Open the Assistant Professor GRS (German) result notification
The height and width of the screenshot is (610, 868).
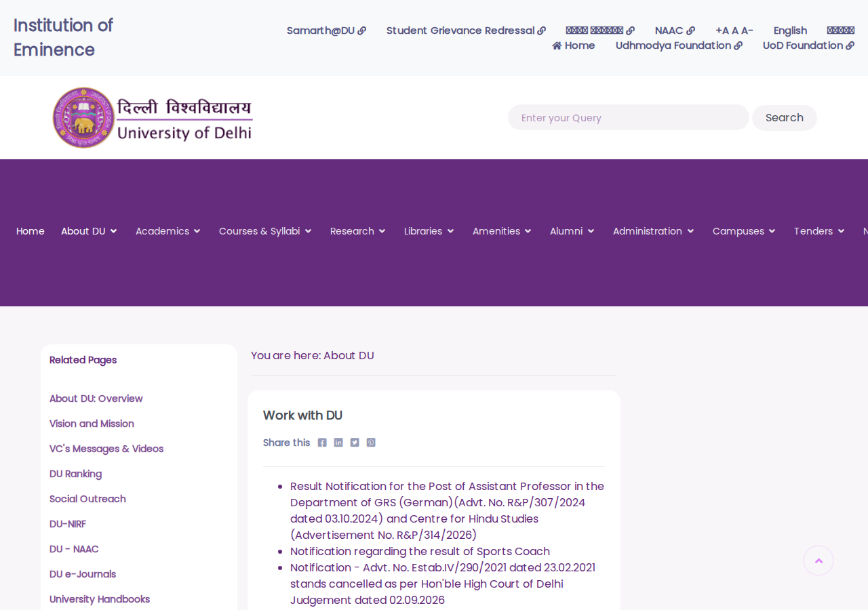[x=447, y=510]
